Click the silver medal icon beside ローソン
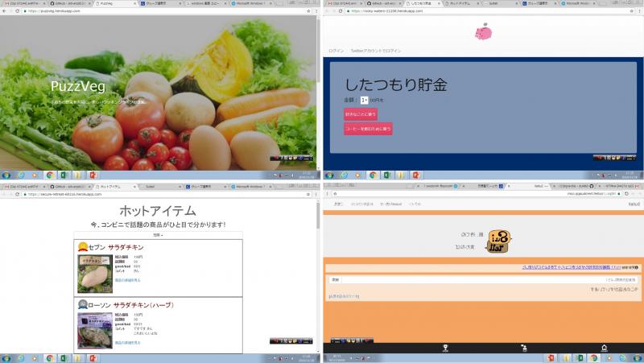Viewport: 644px width, 363px height. click(x=81, y=305)
